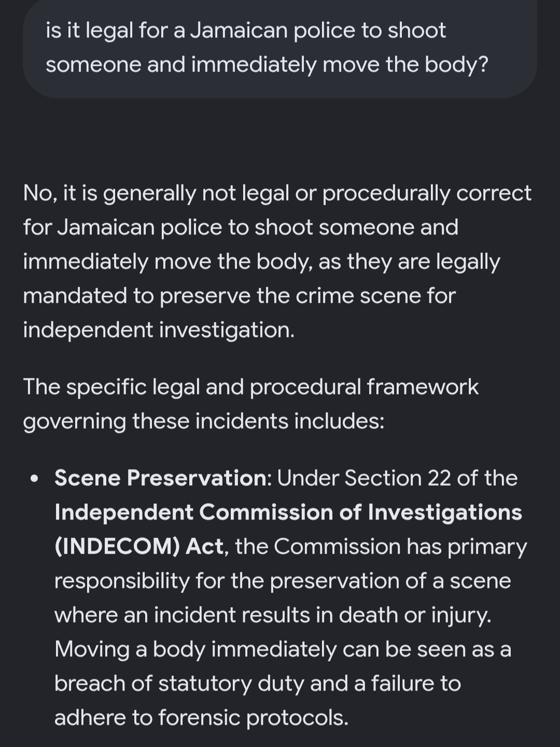The width and height of the screenshot is (560, 747).
Task: Tap the user question bubble about Jamaican police
Action: pyautogui.click(x=280, y=48)
